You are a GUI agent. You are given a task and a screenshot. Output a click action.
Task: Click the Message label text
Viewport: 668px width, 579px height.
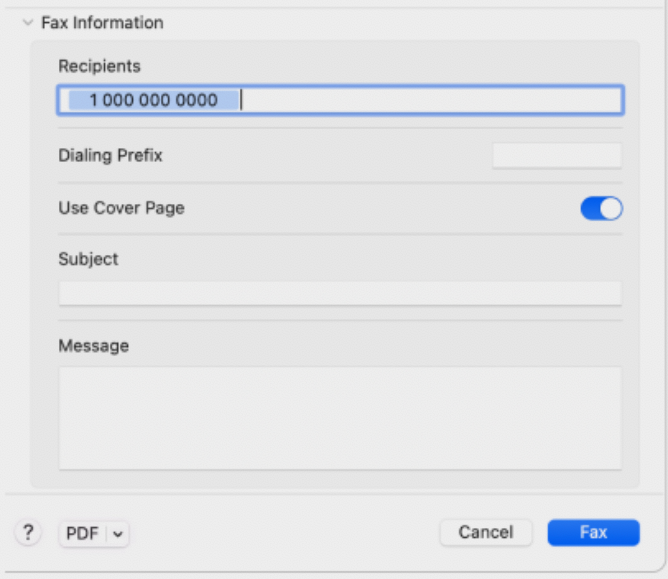[93, 346]
